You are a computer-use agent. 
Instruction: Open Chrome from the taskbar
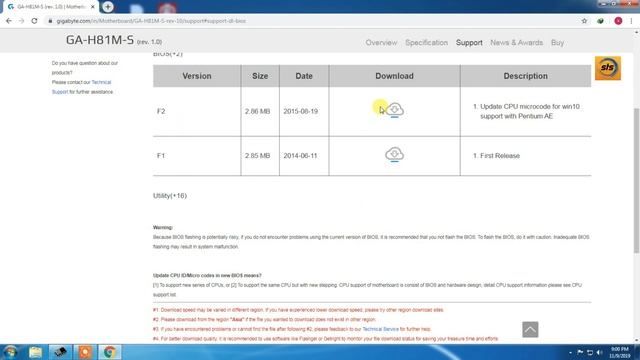tap(109, 352)
